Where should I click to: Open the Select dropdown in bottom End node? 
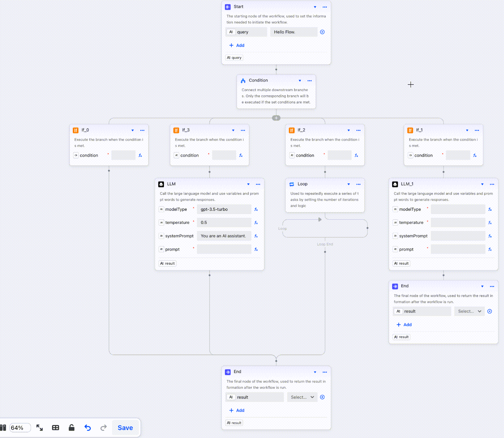[x=302, y=397]
